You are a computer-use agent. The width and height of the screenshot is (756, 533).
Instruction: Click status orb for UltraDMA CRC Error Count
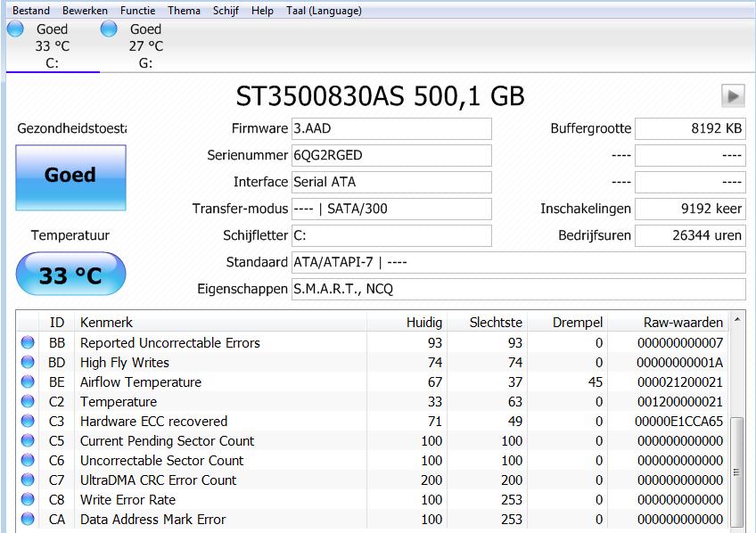point(28,480)
